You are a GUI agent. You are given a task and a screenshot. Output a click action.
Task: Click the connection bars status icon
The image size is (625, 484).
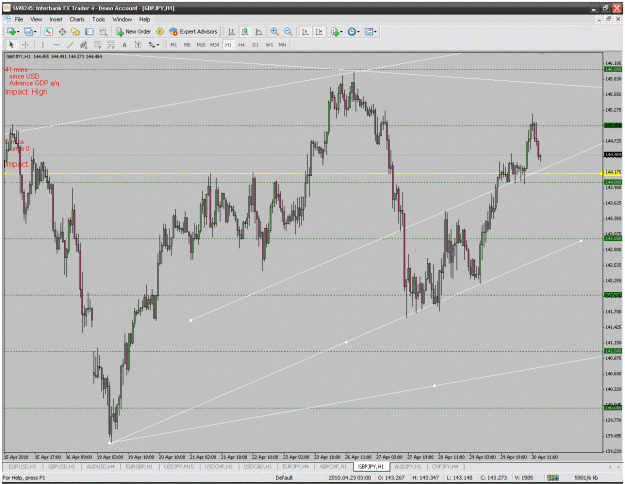click(553, 477)
